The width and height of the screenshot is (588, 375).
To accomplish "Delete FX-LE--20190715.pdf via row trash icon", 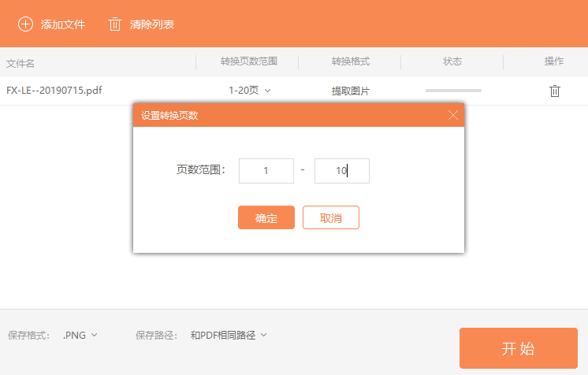I will coord(555,91).
